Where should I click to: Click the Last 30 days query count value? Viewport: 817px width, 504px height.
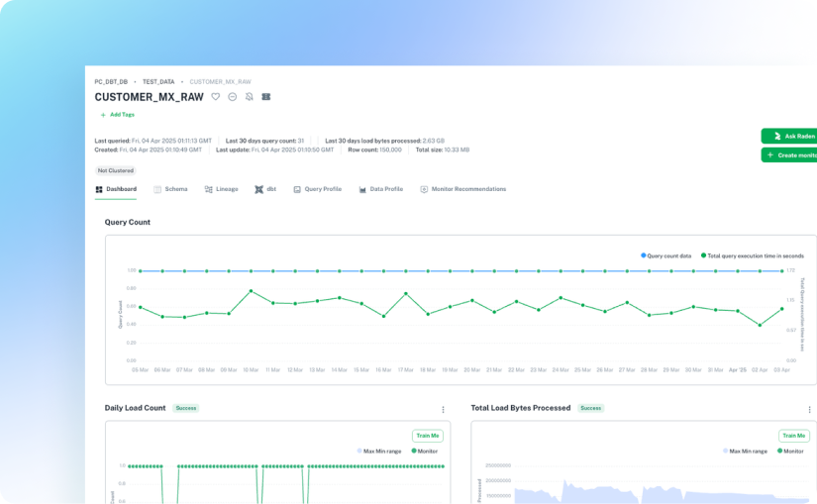coord(301,141)
